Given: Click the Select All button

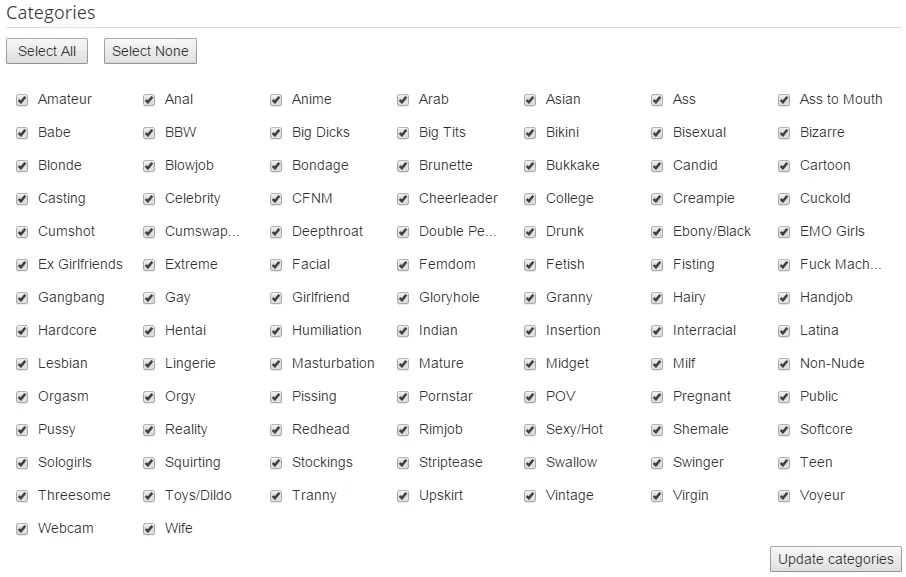Looking at the screenshot, I should pyautogui.click(x=47, y=51).
